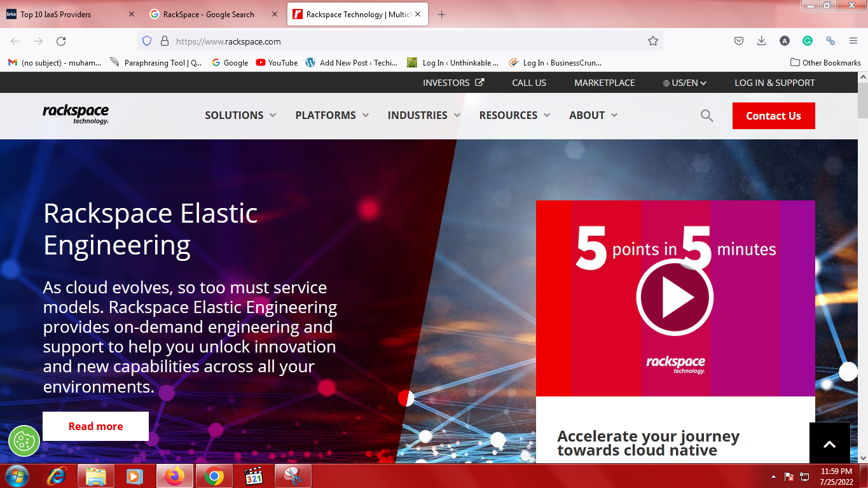Switch to Top 10 IaaS Providers tab

coord(70,14)
